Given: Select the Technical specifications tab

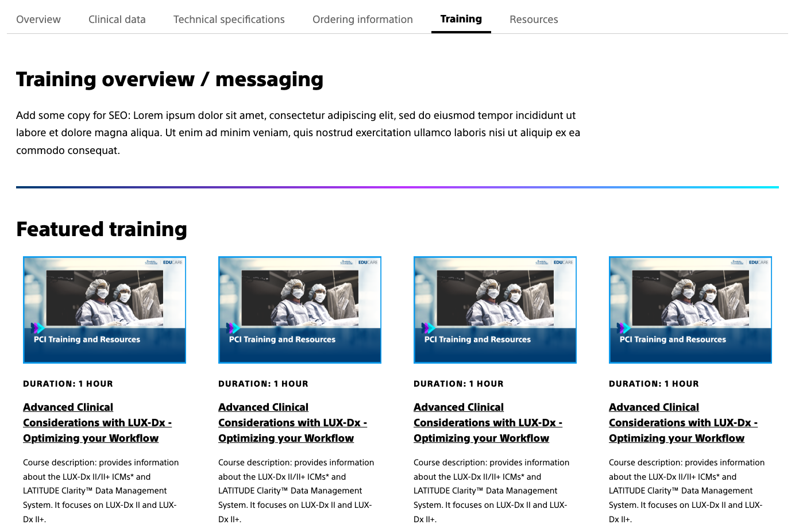Looking at the screenshot, I should click(229, 19).
